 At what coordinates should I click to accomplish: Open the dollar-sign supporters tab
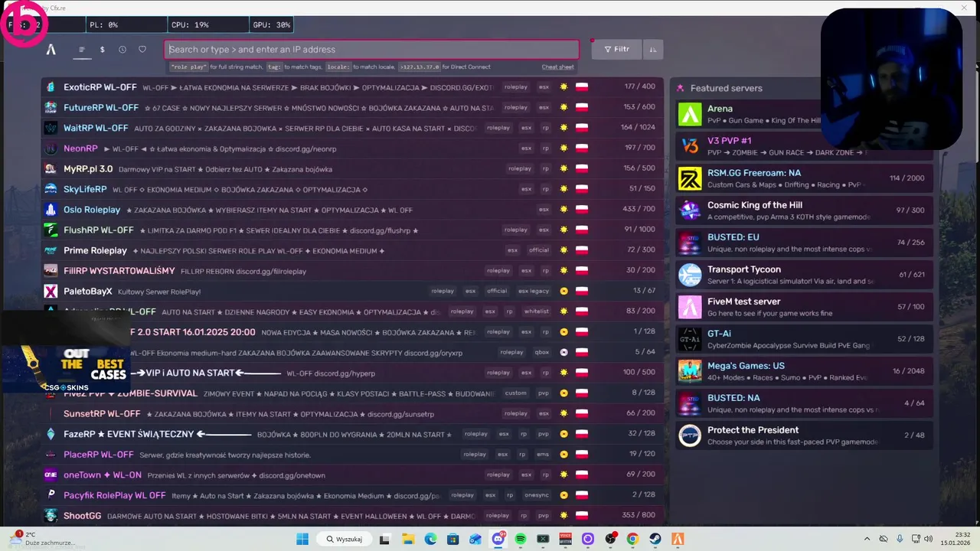click(x=102, y=50)
